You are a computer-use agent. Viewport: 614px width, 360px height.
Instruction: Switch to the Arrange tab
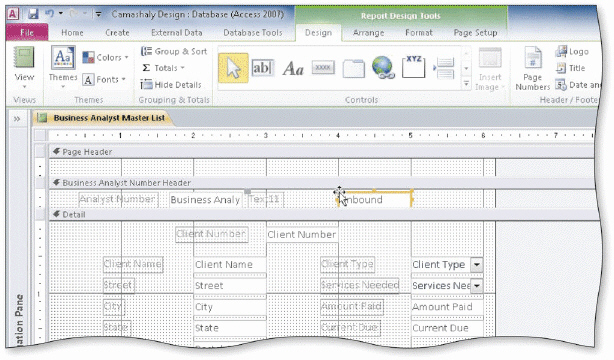tap(368, 33)
